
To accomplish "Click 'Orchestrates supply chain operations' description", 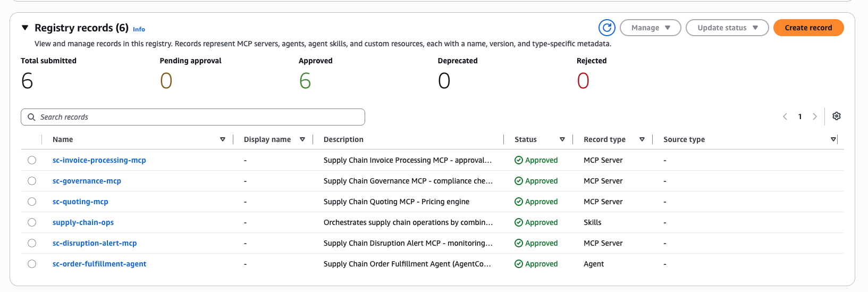I will (408, 222).
